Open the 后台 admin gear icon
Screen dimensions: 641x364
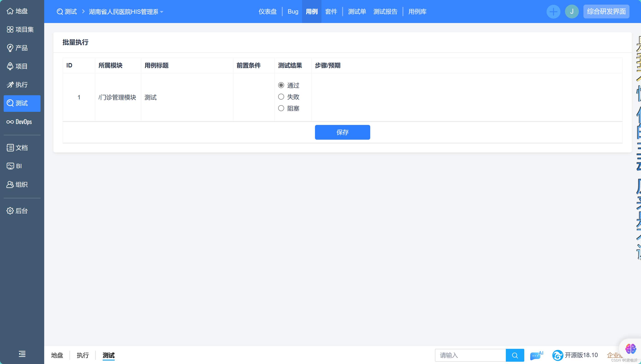[10, 211]
